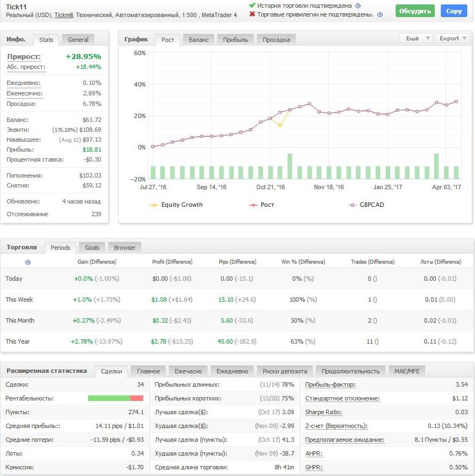Viewport: 475px width, 476px height.
Task: Click the Gain (Difference) column header
Action: point(97,261)
